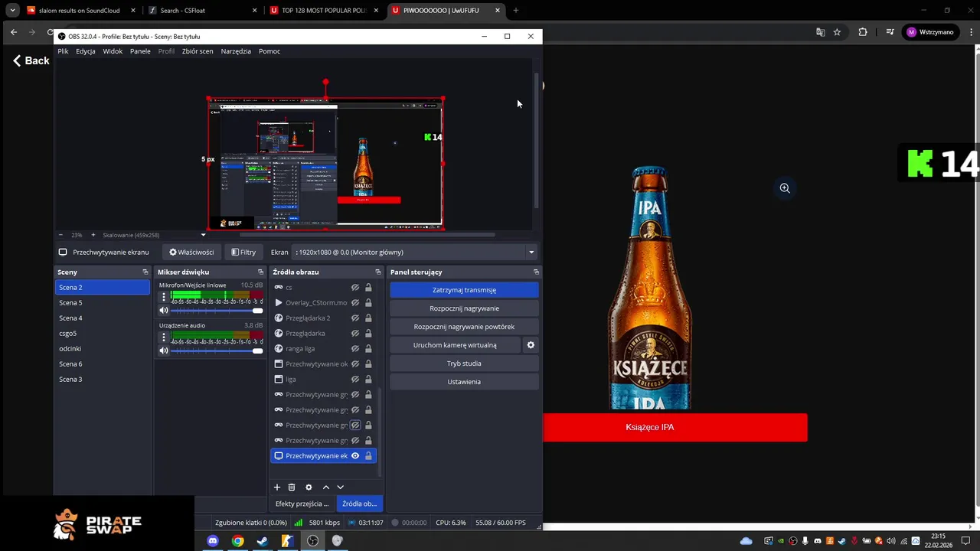Open Filtry for the source
Screen dimensions: 980x551
tap(243, 253)
